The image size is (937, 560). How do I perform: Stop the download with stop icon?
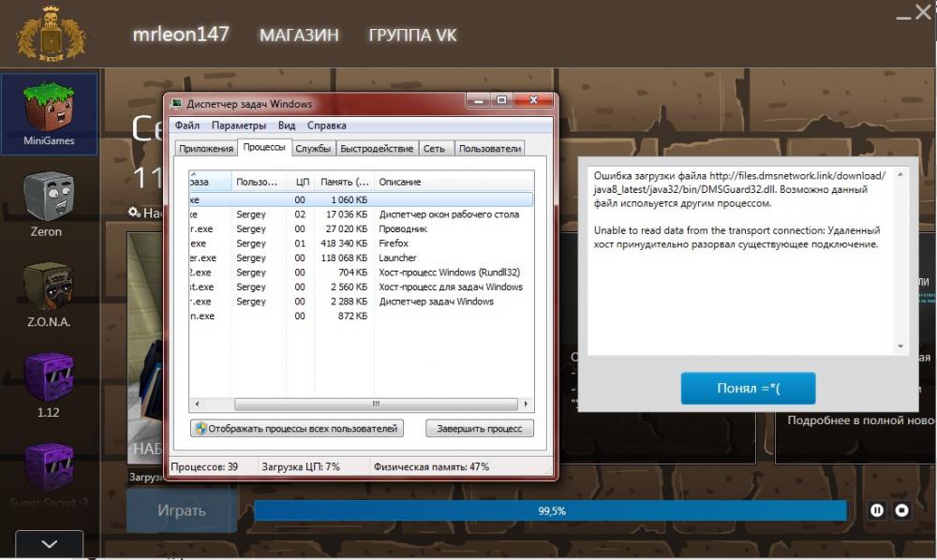(x=901, y=510)
